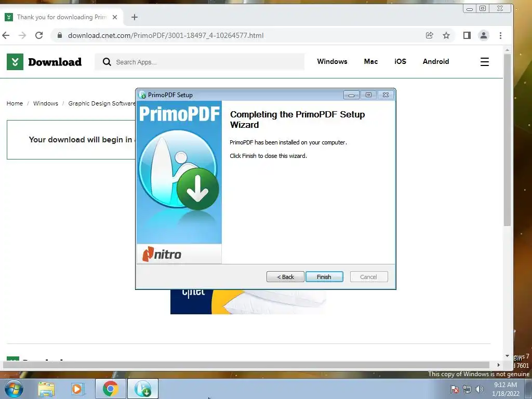Image resolution: width=532 pixels, height=399 pixels.
Task: Open the Android category menu
Action: (x=436, y=61)
